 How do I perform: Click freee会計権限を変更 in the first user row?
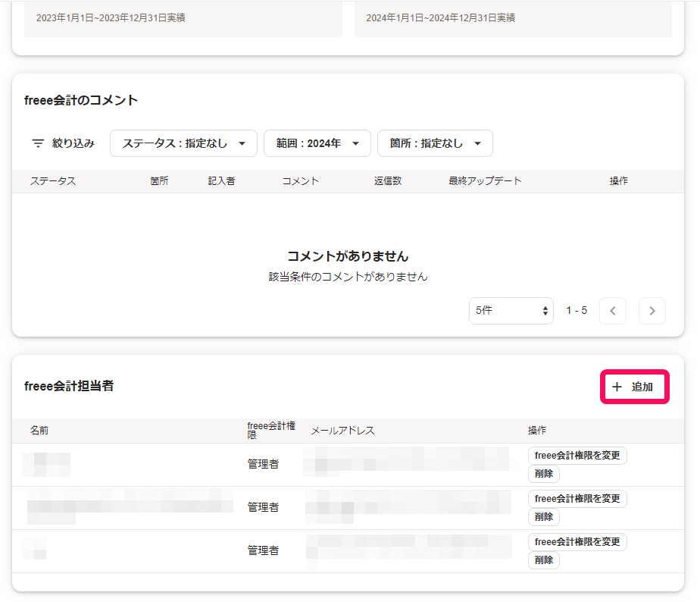[x=577, y=456]
